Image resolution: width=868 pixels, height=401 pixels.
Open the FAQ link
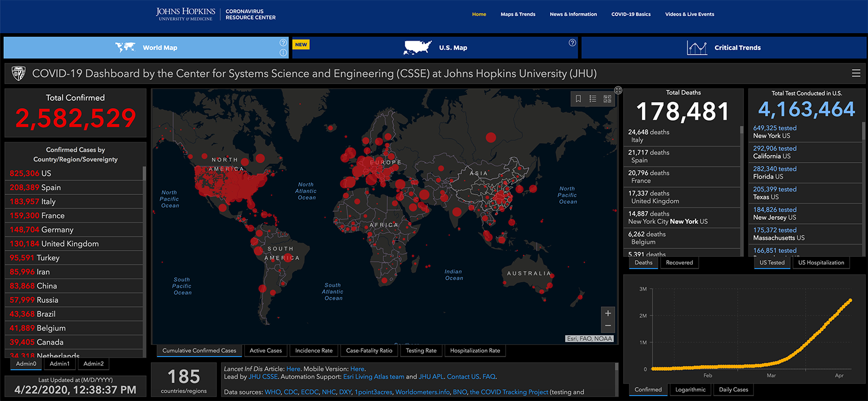click(489, 377)
